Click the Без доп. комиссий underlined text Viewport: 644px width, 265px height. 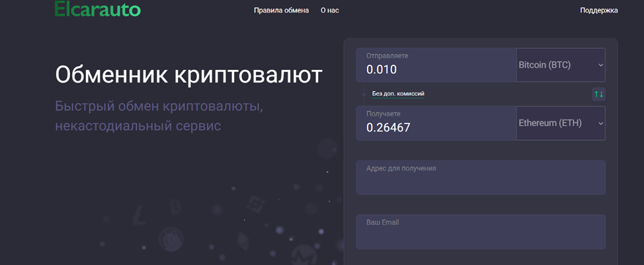tap(398, 94)
